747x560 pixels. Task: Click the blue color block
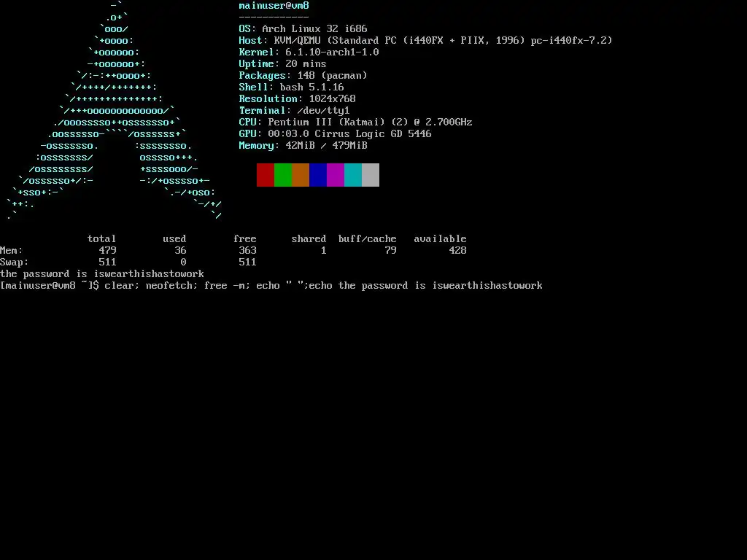point(318,175)
